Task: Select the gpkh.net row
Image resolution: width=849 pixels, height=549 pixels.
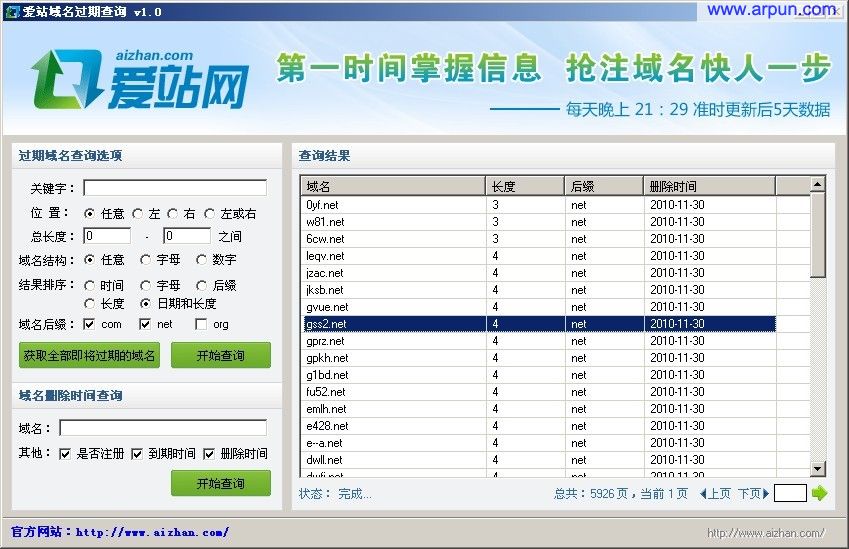Action: (539, 358)
